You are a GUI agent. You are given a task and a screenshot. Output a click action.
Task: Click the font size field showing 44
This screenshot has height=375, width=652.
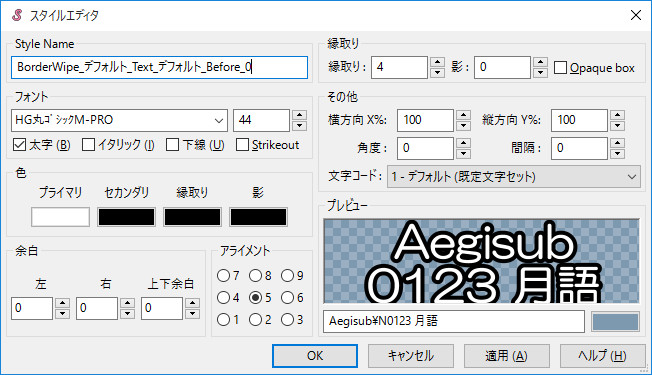pos(261,120)
